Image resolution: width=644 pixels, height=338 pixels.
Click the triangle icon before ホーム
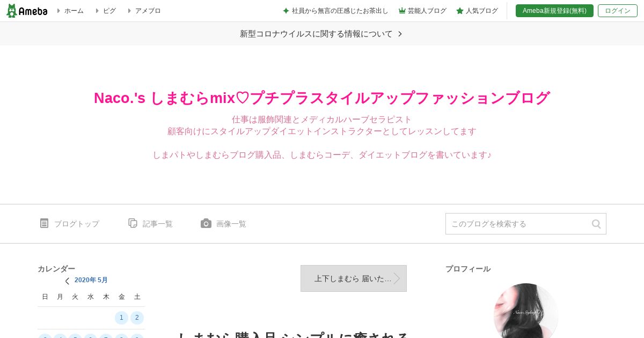(58, 11)
